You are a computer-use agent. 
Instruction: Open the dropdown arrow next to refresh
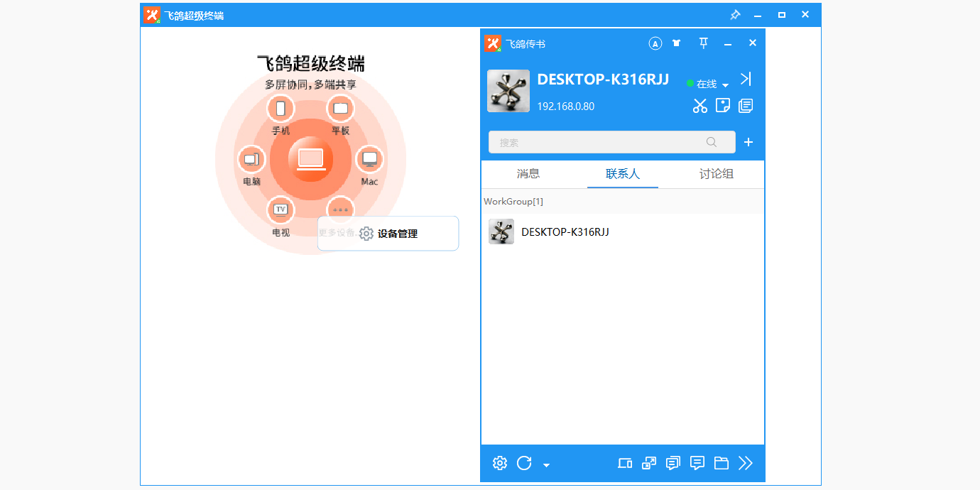pos(546,465)
